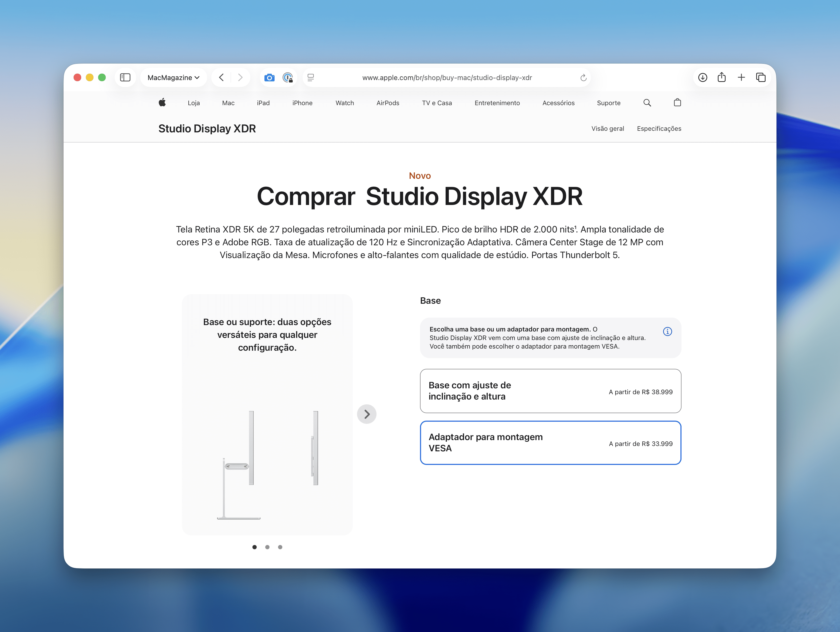The height and width of the screenshot is (632, 840).
Task: Open the Safari downloads icon
Action: (703, 77)
